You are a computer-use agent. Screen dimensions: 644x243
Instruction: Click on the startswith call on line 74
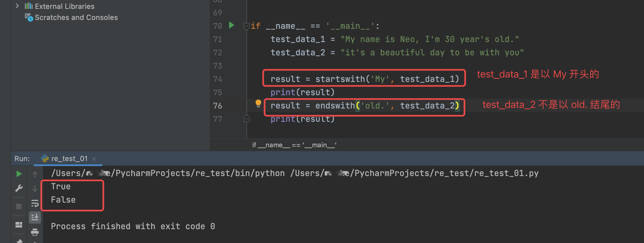tap(387, 79)
